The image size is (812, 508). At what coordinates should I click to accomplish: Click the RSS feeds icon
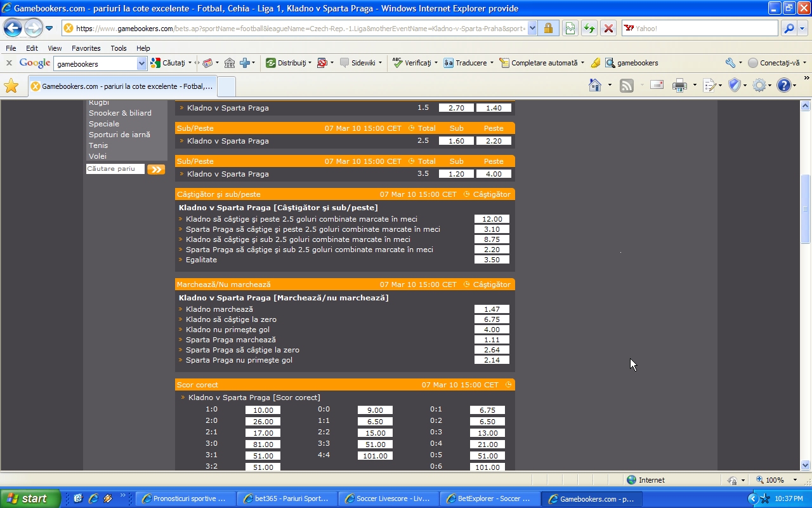click(x=627, y=85)
